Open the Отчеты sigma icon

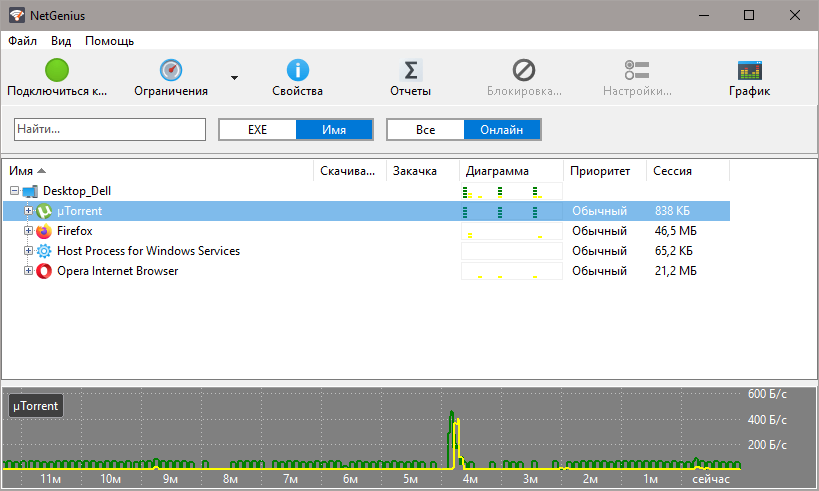pos(410,70)
